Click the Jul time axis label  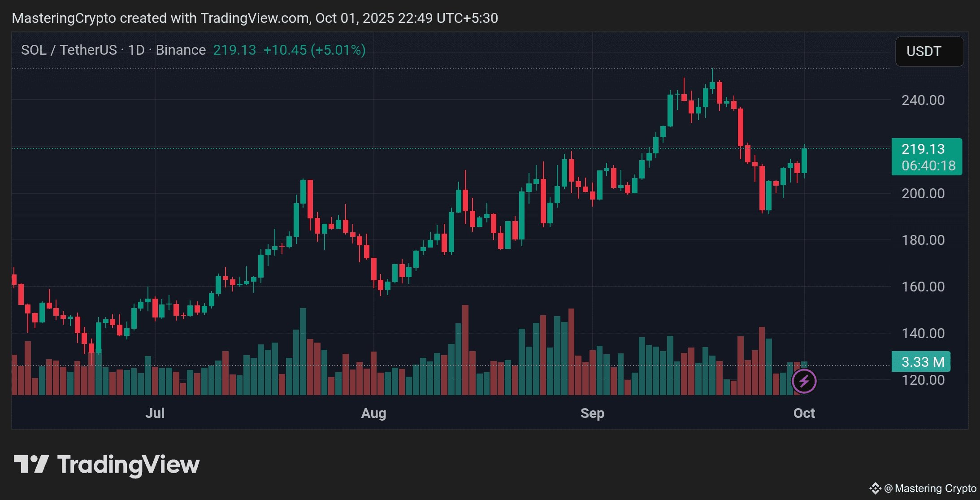pyautogui.click(x=155, y=413)
